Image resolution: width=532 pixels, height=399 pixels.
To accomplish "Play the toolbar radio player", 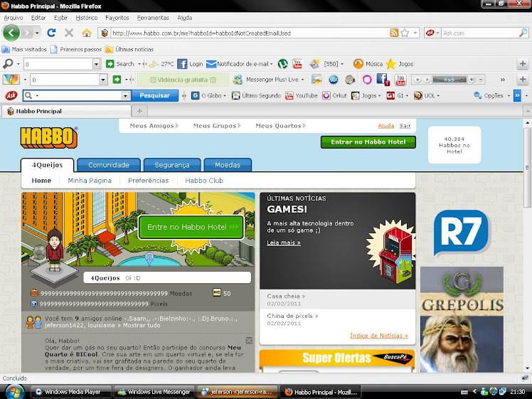I will [427, 80].
